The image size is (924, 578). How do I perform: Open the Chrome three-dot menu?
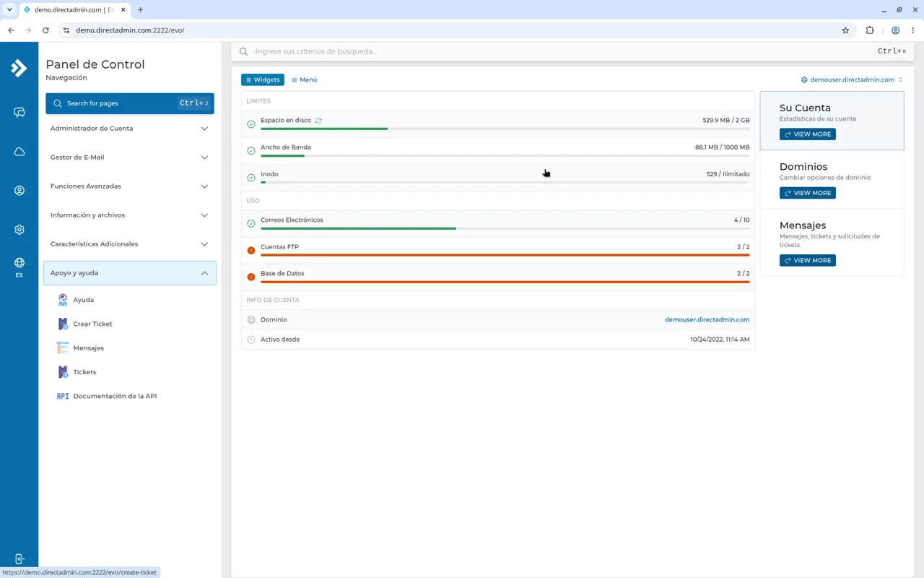tap(912, 30)
